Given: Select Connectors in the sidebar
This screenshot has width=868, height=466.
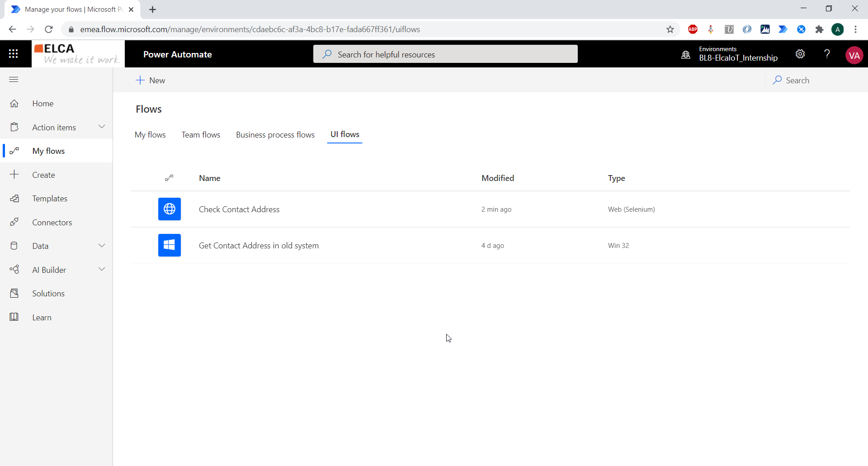Looking at the screenshot, I should coord(52,223).
